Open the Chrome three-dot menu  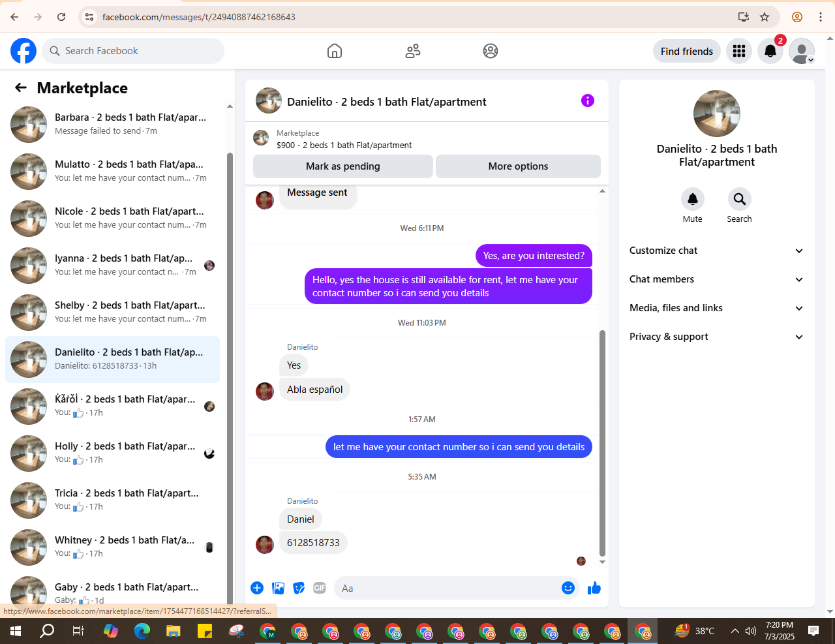click(821, 17)
